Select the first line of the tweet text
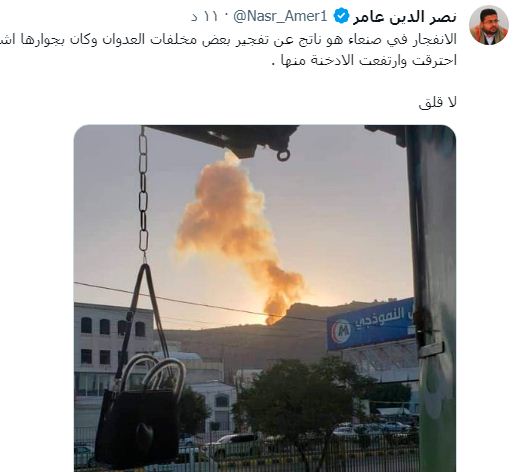 point(228,39)
